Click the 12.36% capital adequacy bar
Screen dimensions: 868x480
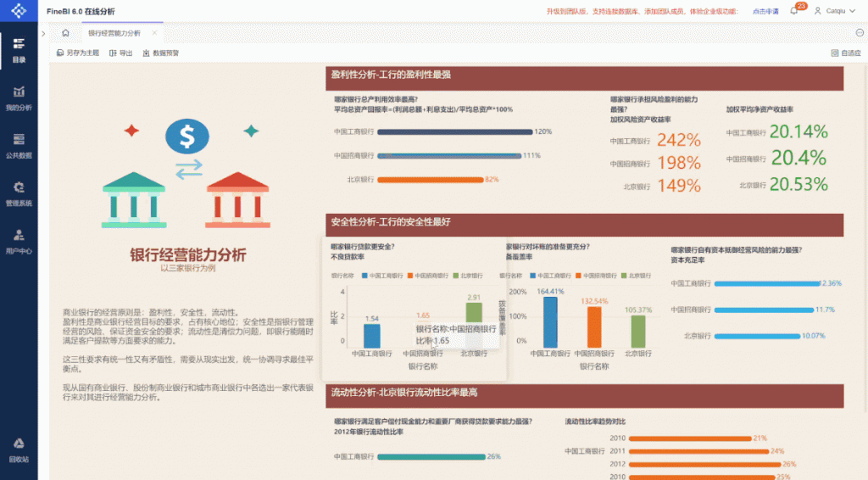coord(767,283)
